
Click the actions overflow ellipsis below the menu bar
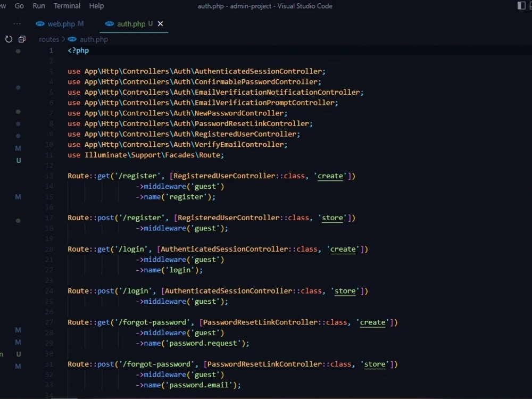click(x=16, y=23)
